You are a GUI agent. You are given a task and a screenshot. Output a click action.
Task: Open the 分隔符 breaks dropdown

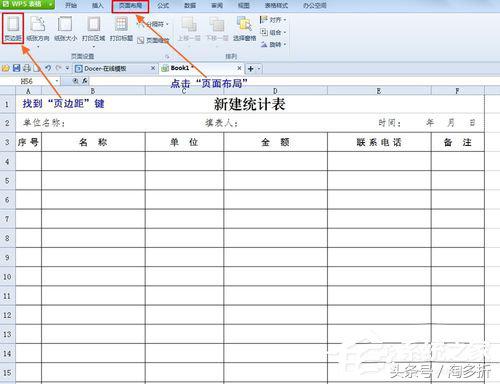tap(153, 24)
